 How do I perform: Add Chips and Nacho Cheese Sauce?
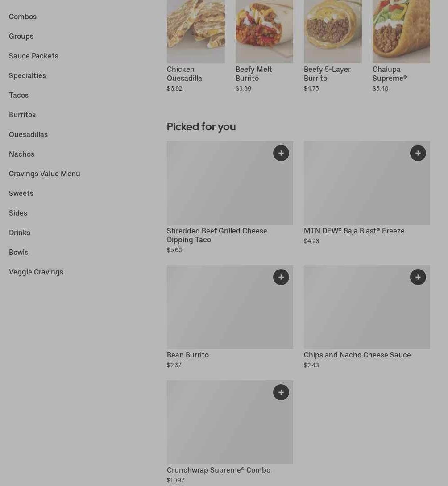[x=418, y=277]
